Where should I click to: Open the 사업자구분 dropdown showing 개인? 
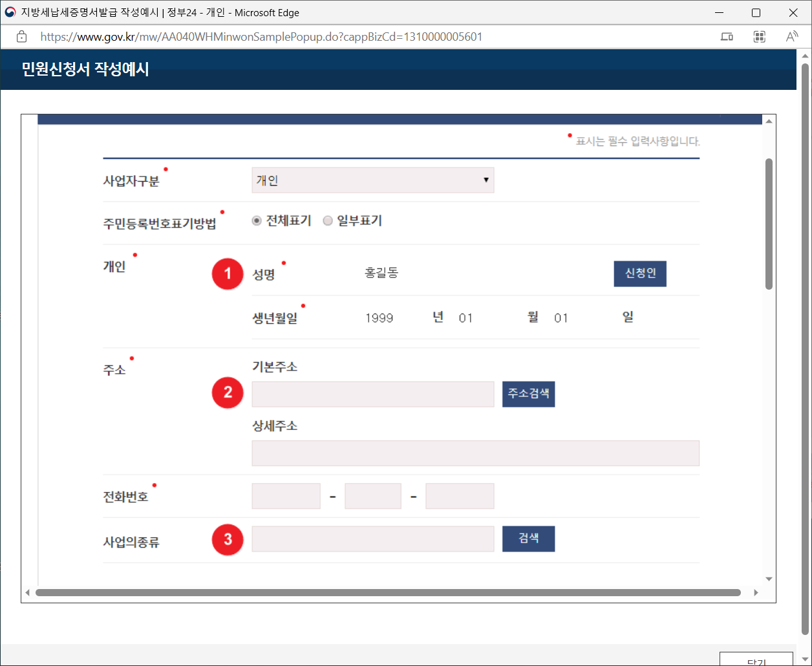pyautogui.click(x=373, y=180)
